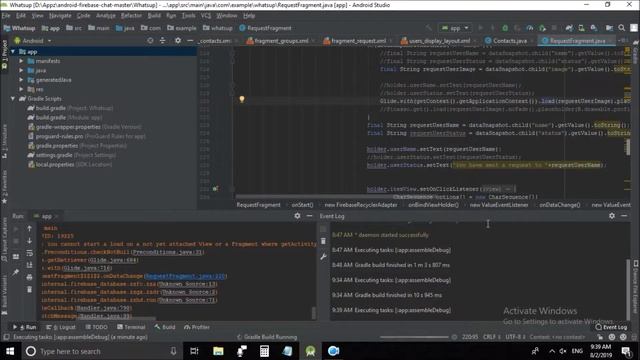Switch to the users_display_layout.xml tab
The image size is (640, 360).
point(439,41)
